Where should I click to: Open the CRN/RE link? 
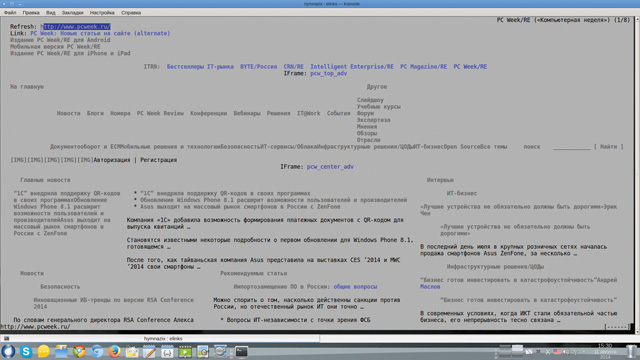293,67
